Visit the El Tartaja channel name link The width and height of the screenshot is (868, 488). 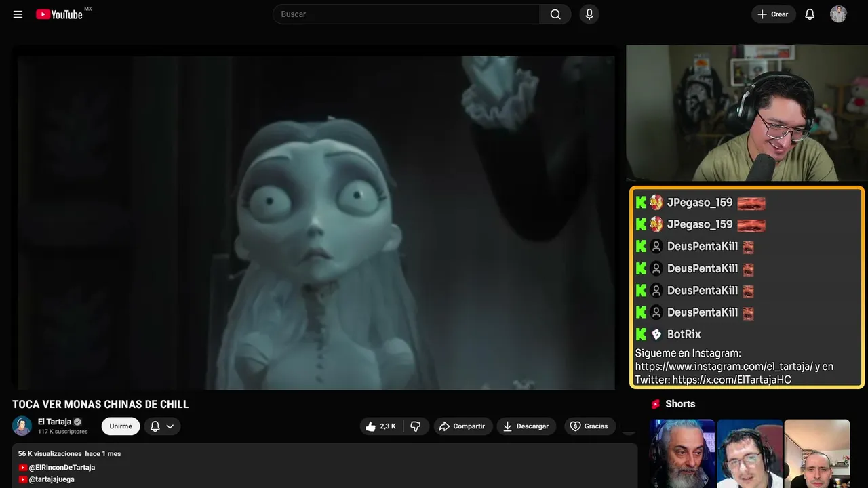(54, 422)
